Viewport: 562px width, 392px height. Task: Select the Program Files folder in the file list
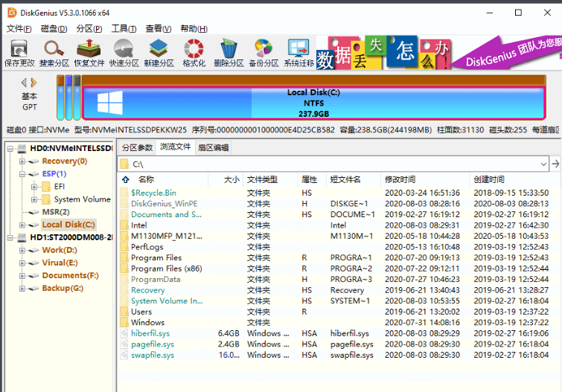point(156,258)
